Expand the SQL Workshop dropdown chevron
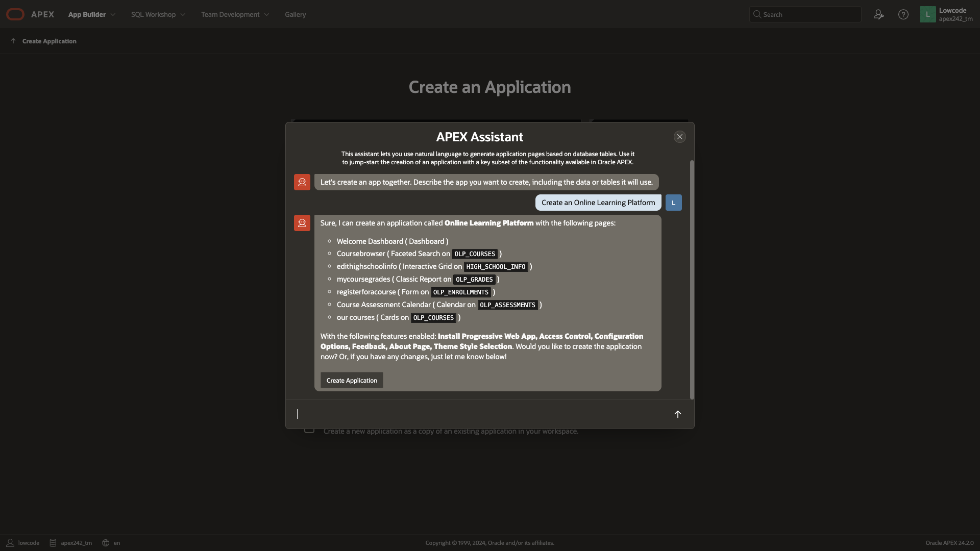980x551 pixels. [183, 14]
